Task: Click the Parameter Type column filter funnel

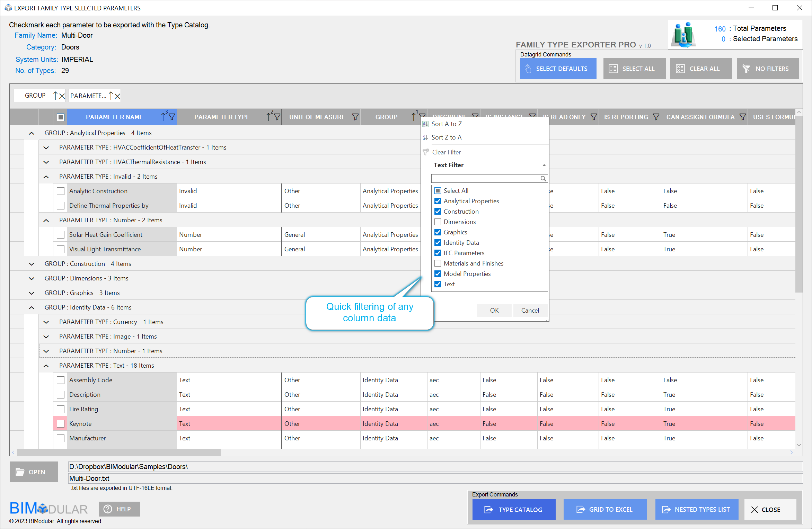Action: coord(277,117)
